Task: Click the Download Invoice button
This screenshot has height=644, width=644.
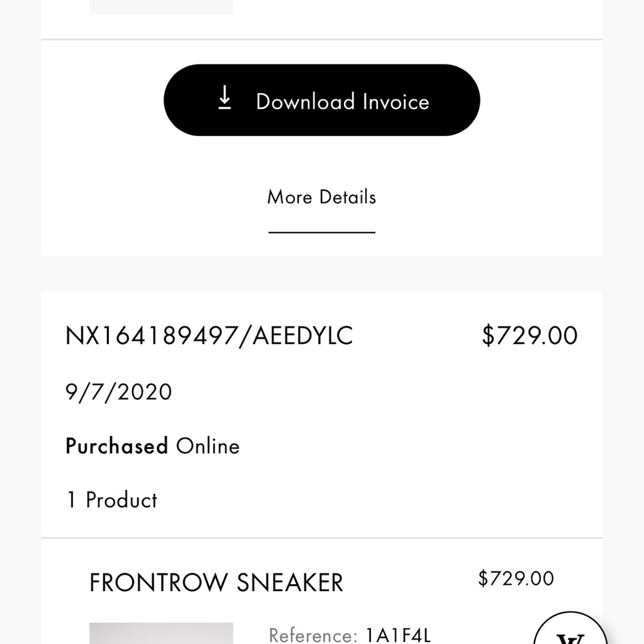Action: 321,100
